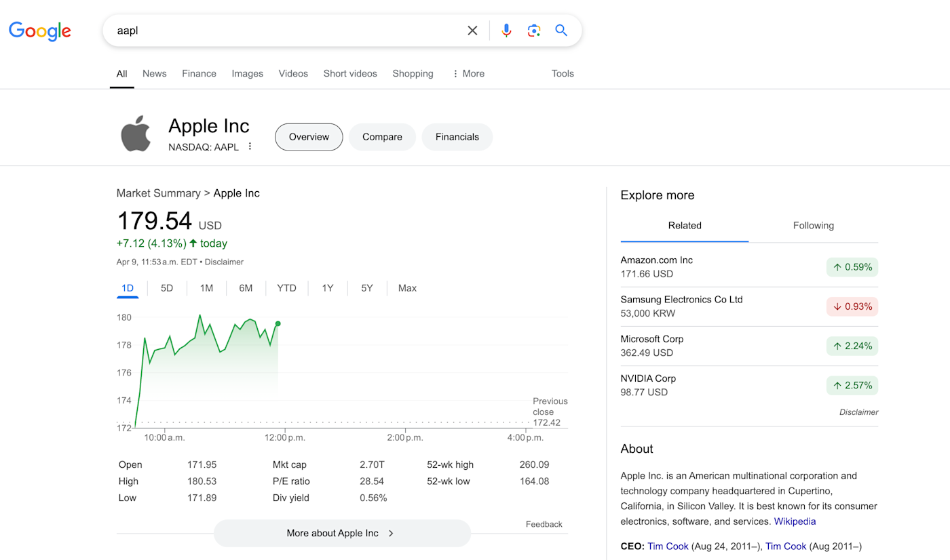The image size is (950, 560).
Task: Select the 5D chart range
Action: [x=167, y=288]
